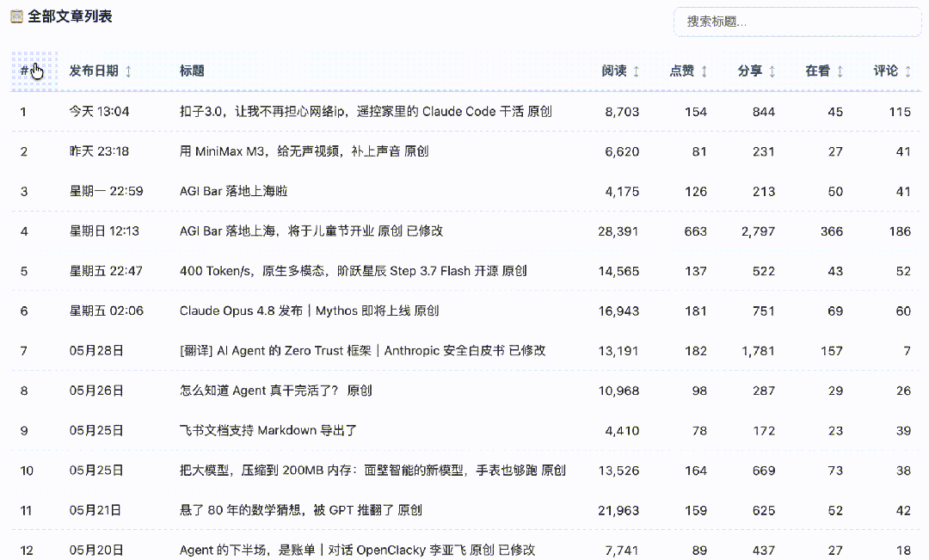Click the date 05月26日
The image size is (929, 560).
tap(96, 391)
